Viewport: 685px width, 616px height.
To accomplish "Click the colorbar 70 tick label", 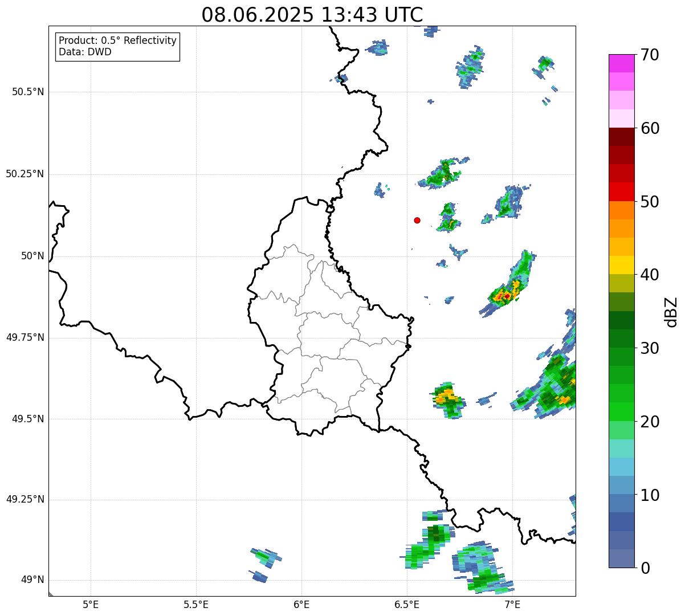I will tap(650, 55).
